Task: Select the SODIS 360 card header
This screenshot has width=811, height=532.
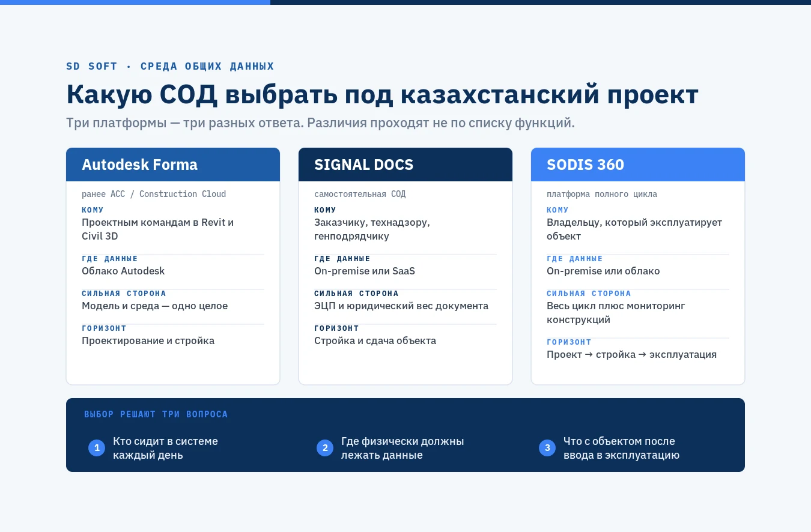Action: 638,165
